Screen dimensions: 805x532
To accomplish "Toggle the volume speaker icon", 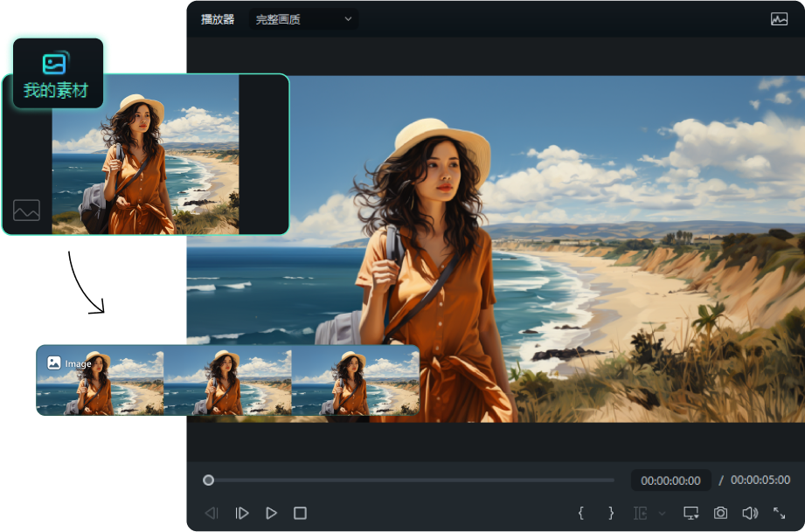I will 749,513.
